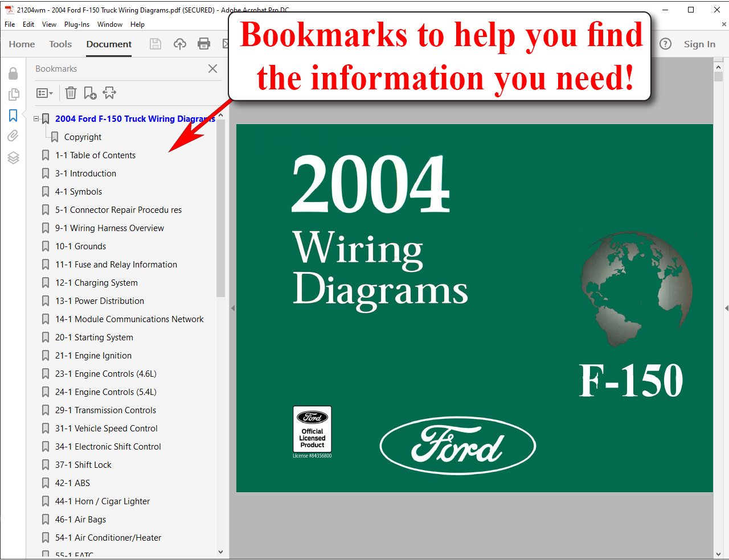Click bookmarks list scroll up arrow
The height and width of the screenshot is (560, 729).
point(221,115)
